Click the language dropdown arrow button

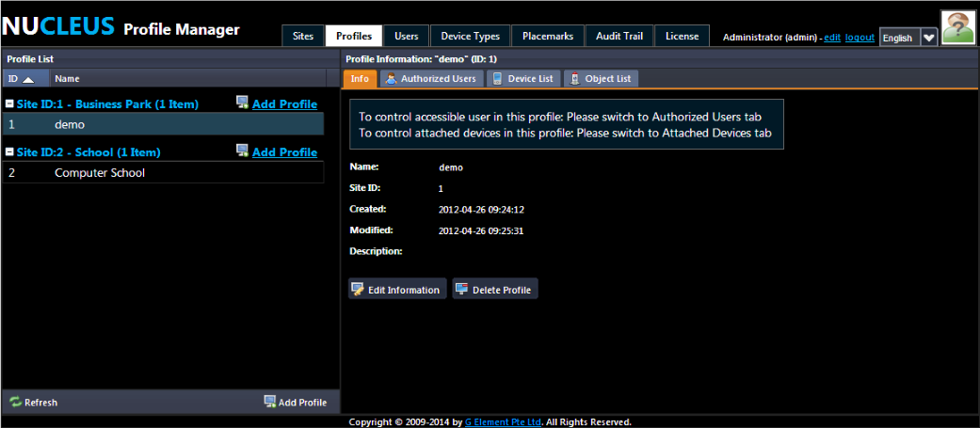[x=929, y=38]
